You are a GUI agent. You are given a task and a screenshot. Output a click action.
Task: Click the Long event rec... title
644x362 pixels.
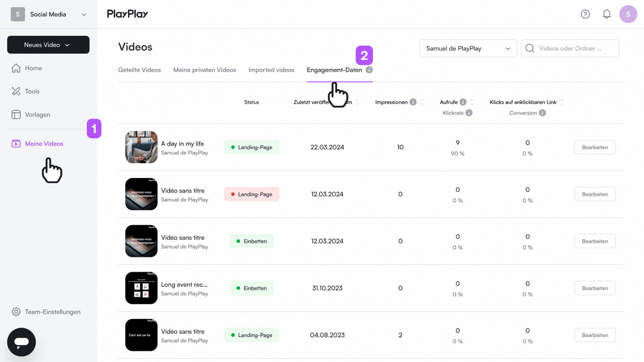point(184,285)
